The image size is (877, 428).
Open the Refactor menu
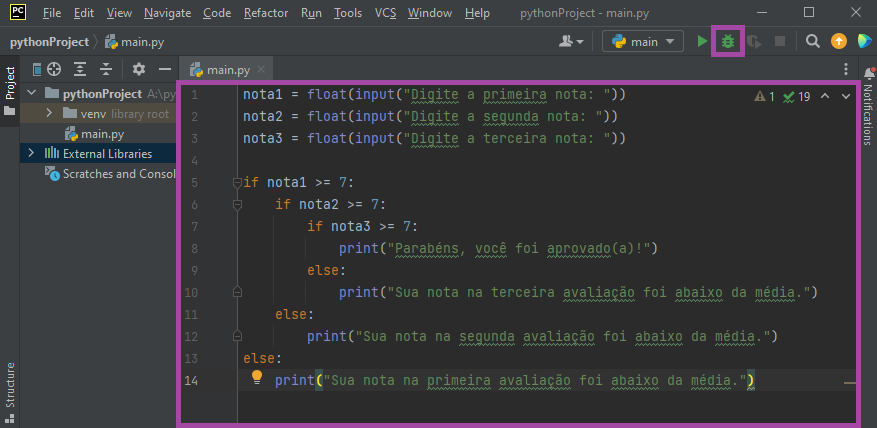tap(266, 13)
